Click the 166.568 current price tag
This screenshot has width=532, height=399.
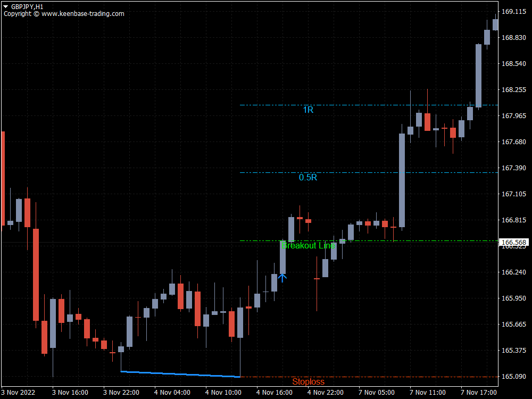click(x=514, y=242)
